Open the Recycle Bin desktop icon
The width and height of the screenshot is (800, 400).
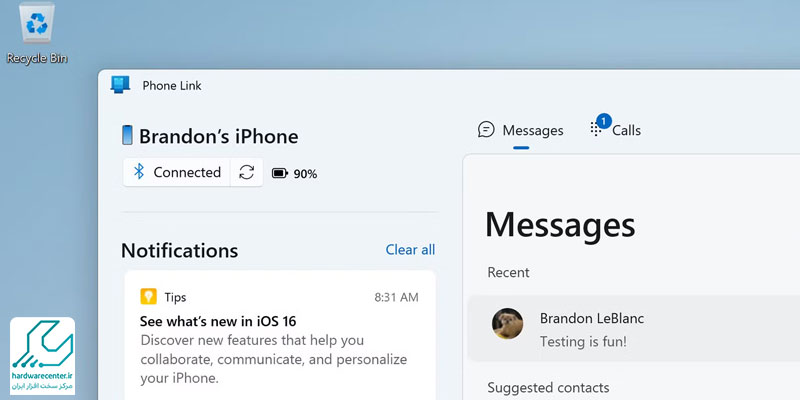[x=37, y=34]
